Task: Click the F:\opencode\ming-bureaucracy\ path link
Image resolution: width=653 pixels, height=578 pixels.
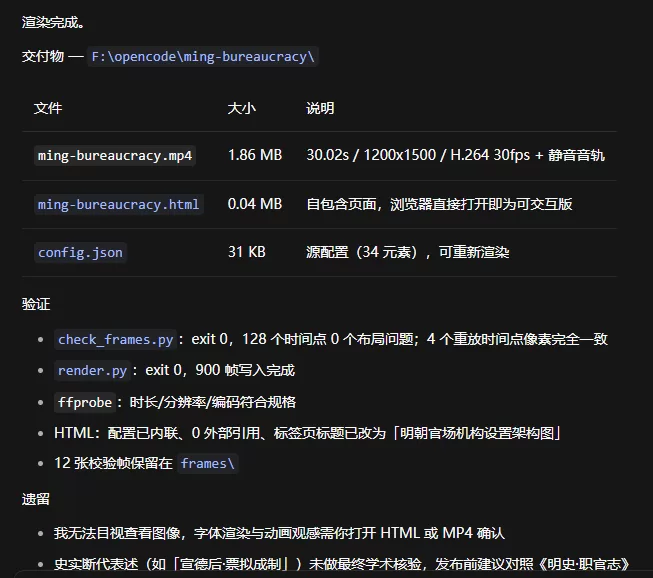Action: tap(202, 57)
